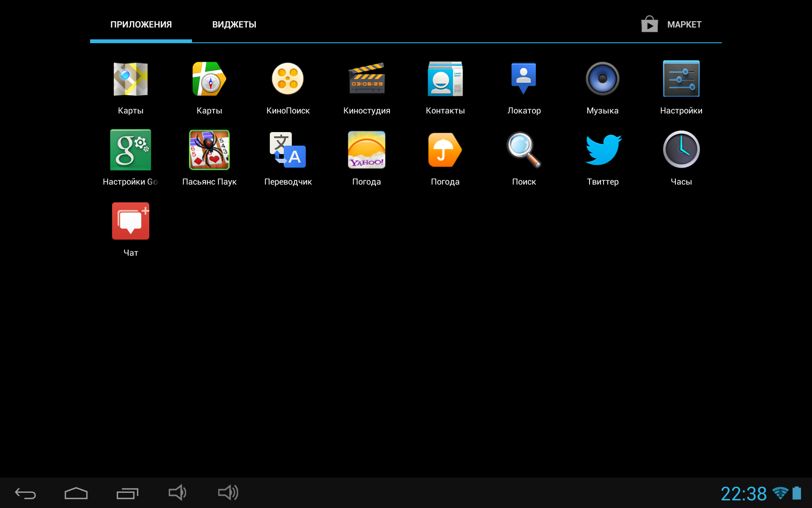This screenshot has height=508, width=812.
Task: Tap the Wi-Fi signal indicator
Action: tap(780, 493)
